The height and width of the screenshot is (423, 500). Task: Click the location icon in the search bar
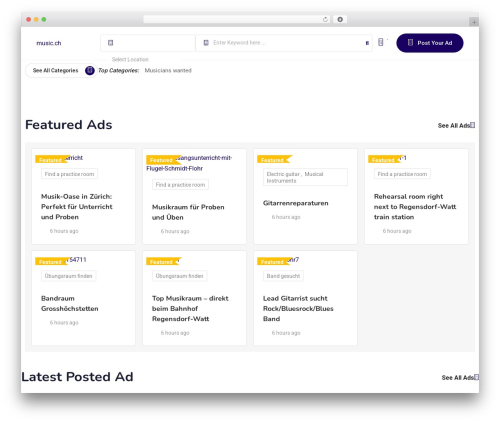111,43
